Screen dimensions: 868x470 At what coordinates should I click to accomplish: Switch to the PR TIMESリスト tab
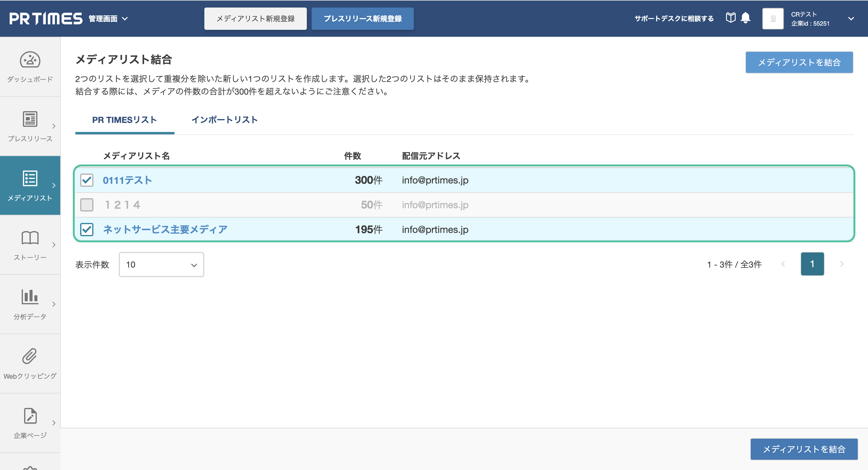click(125, 120)
